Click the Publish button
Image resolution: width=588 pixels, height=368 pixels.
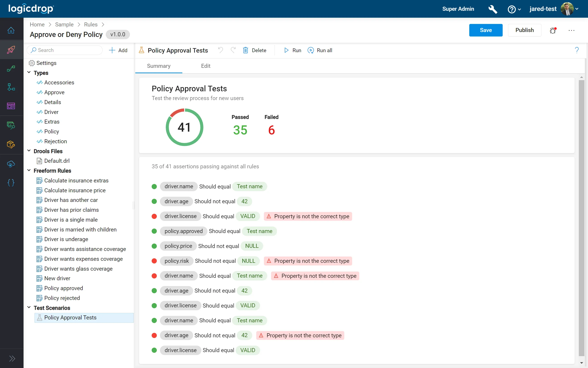pyautogui.click(x=524, y=30)
